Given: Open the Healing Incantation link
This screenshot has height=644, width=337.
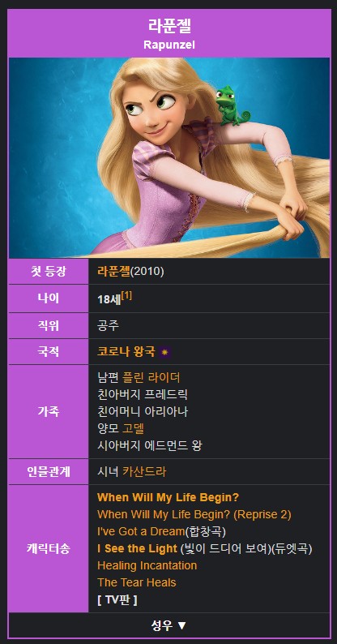Looking at the screenshot, I should pos(147,565).
